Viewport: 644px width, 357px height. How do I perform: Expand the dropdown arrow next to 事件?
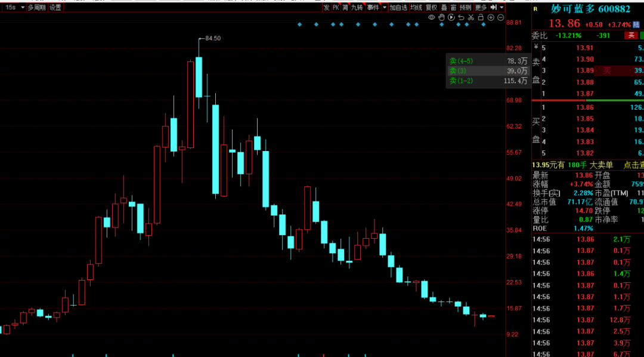pyautogui.click(x=385, y=8)
